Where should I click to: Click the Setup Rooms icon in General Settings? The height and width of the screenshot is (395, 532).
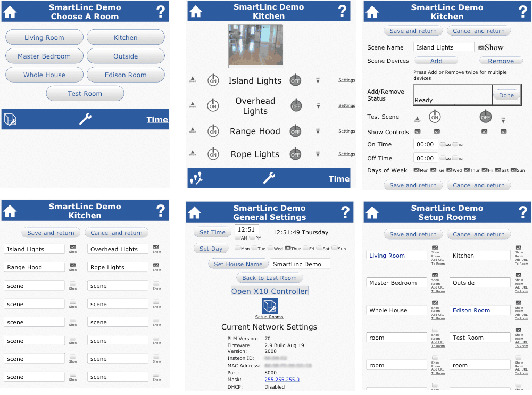pyautogui.click(x=270, y=306)
